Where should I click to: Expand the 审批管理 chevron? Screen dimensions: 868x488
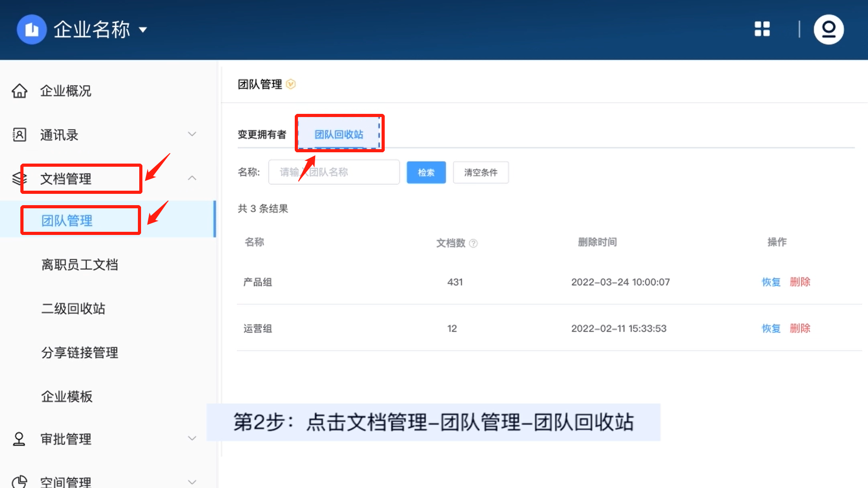[192, 438]
